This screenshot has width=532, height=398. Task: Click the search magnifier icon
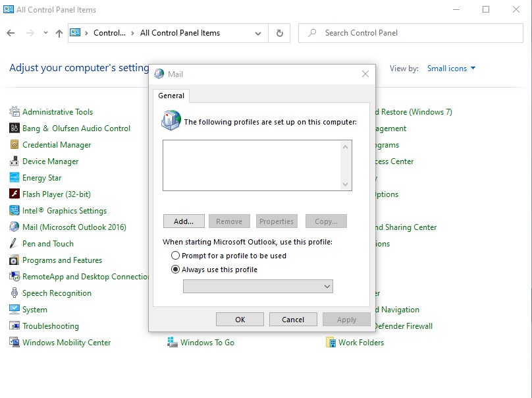coord(312,33)
